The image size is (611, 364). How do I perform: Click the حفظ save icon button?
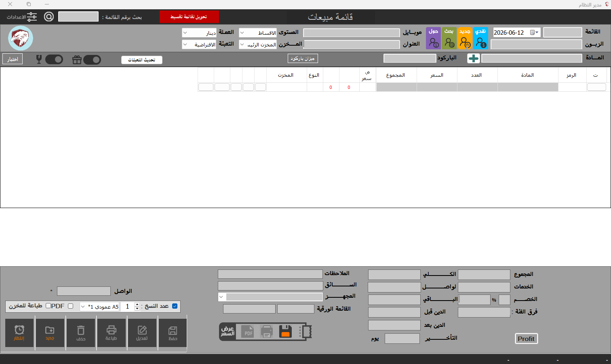(x=173, y=333)
